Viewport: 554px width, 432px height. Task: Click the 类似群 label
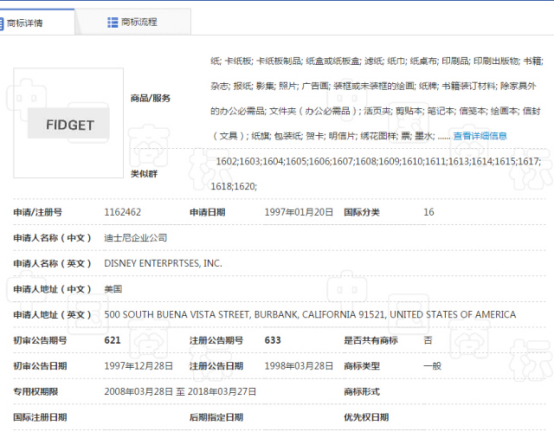pos(144,174)
